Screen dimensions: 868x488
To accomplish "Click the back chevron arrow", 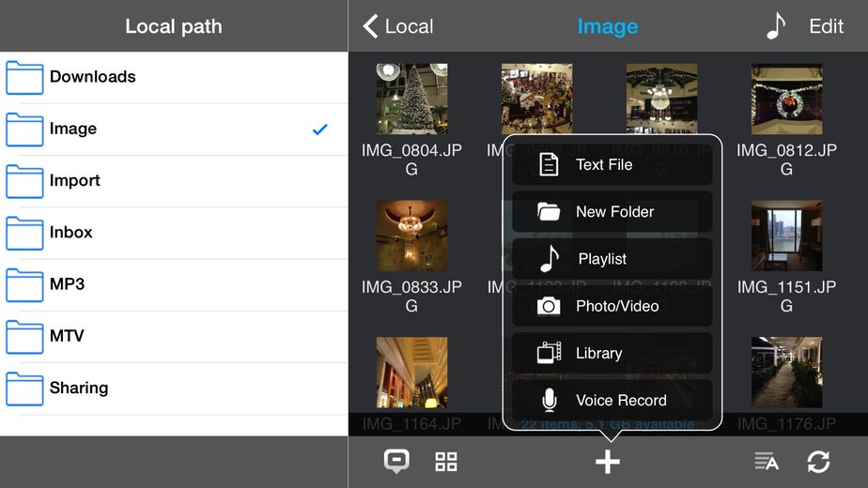I will click(370, 26).
